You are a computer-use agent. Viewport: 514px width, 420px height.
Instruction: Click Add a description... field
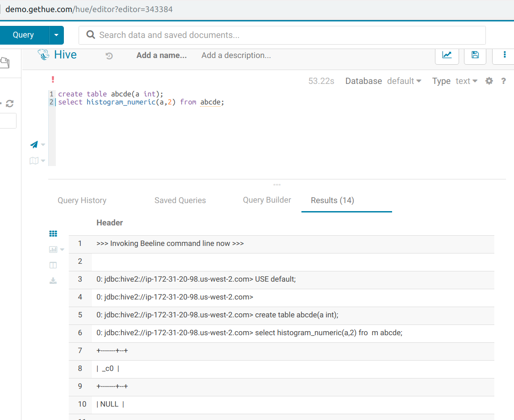pyautogui.click(x=236, y=55)
